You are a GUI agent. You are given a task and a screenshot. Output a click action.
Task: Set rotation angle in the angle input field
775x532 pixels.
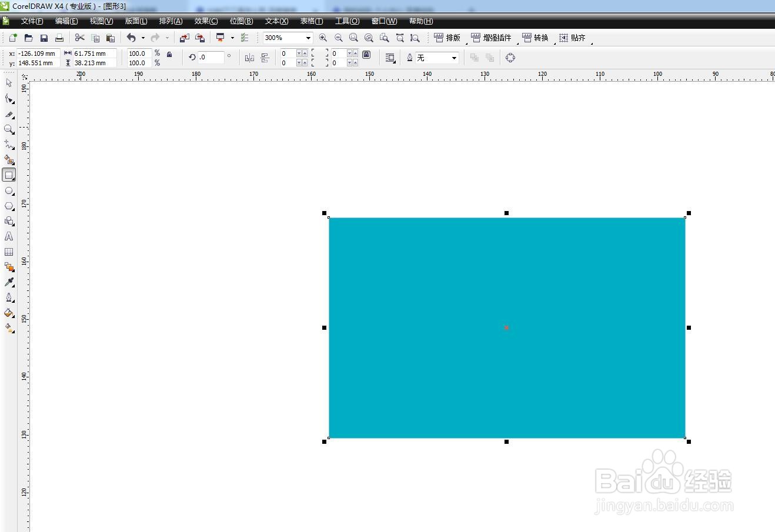(x=211, y=57)
